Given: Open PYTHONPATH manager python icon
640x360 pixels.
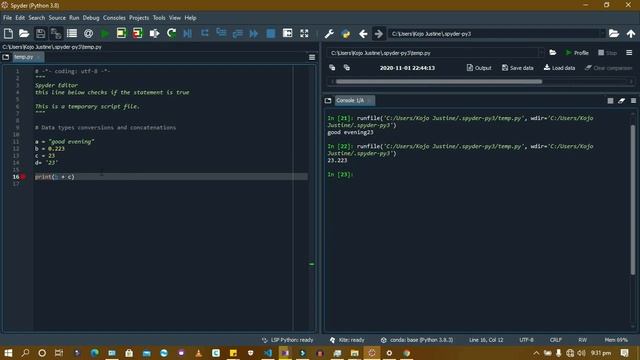Looking at the screenshot, I should (346, 33).
